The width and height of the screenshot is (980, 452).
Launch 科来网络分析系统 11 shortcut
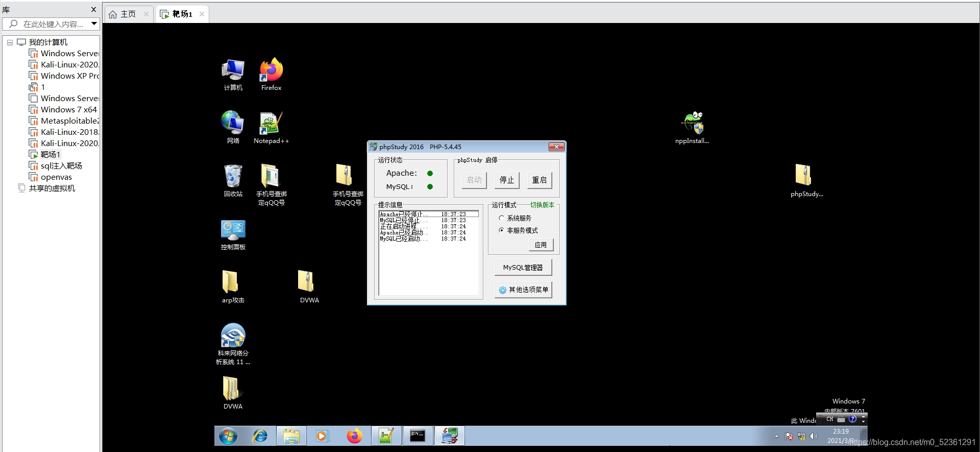pyautogui.click(x=233, y=344)
